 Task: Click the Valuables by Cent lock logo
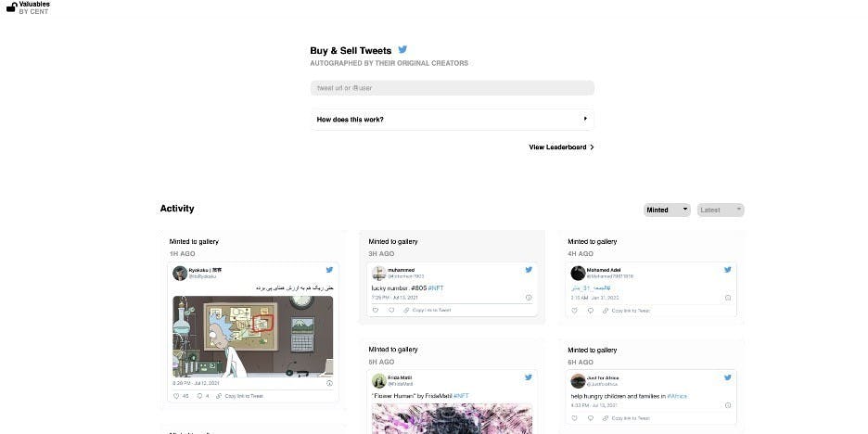11,7
